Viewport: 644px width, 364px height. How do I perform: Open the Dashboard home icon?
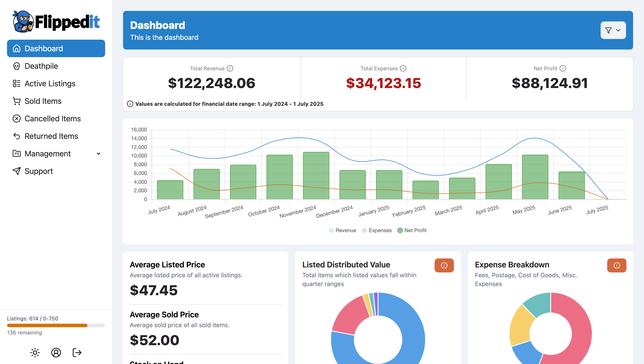click(16, 48)
